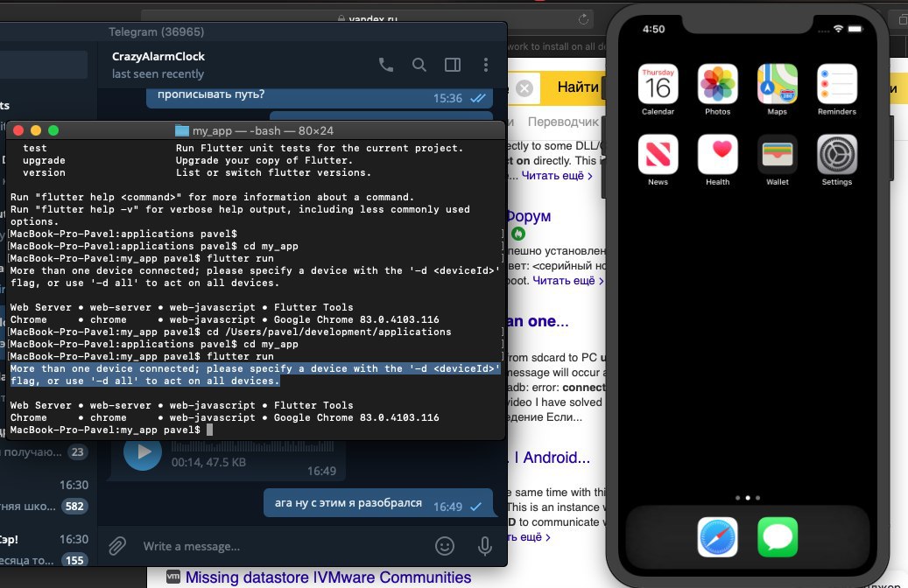908x588 pixels.
Task: Reload the yandex.ru page in Safari
Action: click(x=583, y=19)
